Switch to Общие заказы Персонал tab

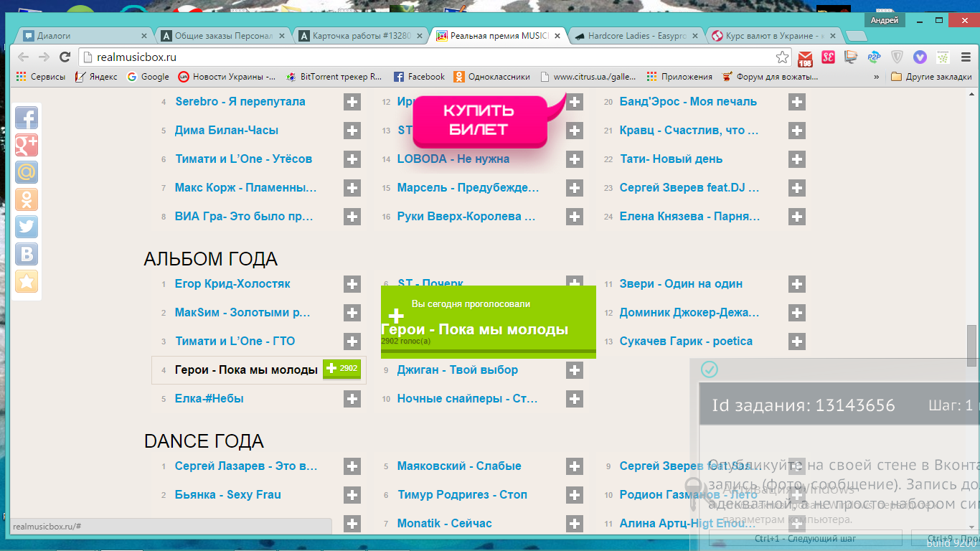[x=224, y=36]
